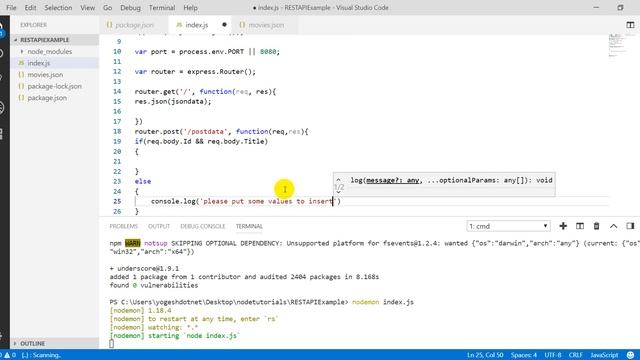The image size is (640, 360).
Task: Show the Problems panel tab
Action: [x=124, y=226]
